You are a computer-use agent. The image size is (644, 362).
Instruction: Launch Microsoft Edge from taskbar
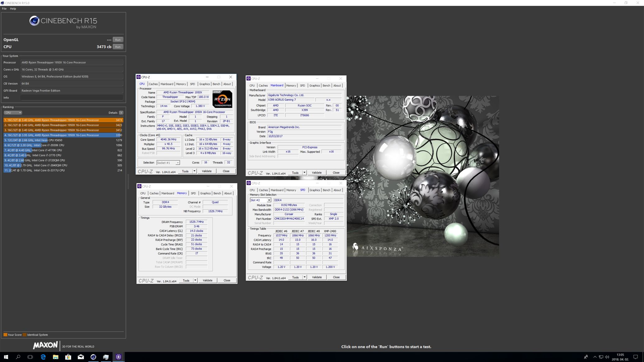pos(43,357)
